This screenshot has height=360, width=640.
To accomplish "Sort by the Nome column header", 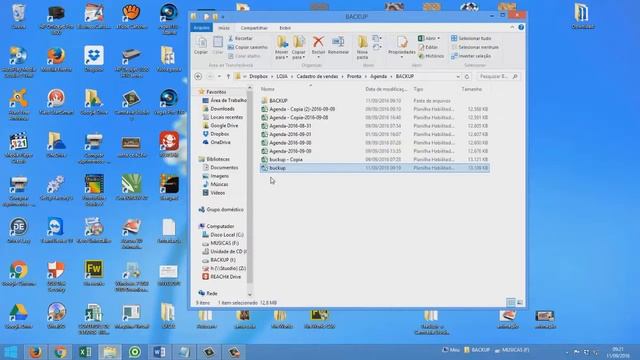I will pyautogui.click(x=267, y=89).
